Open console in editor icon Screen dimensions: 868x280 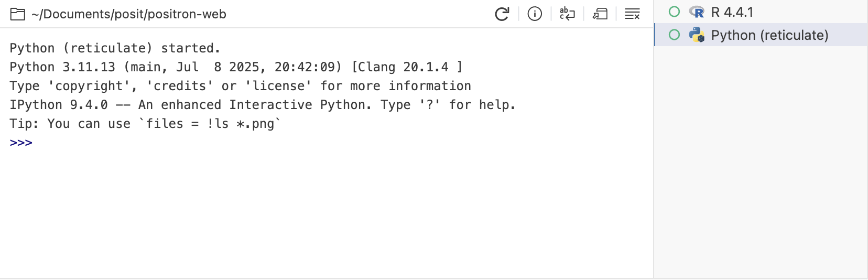(x=600, y=14)
